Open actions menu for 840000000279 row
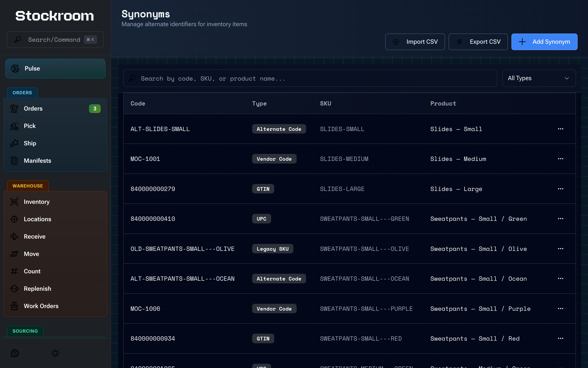Viewport: 588px width, 368px height. click(560, 189)
